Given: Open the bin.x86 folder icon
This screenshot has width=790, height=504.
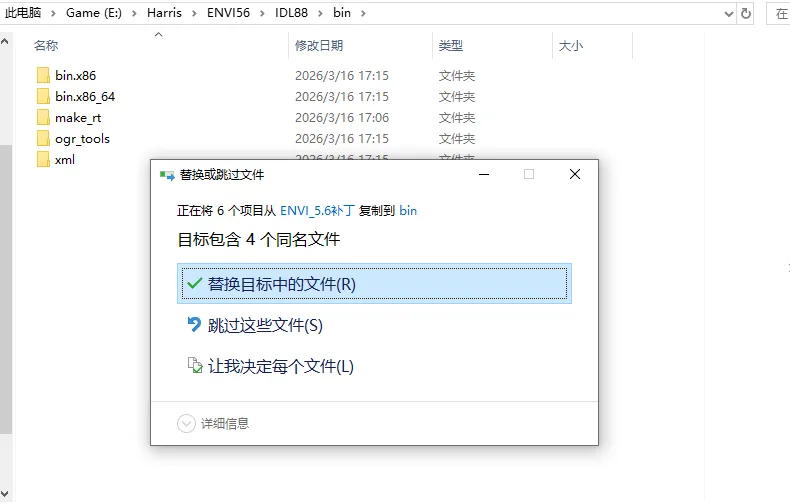Looking at the screenshot, I should [x=43, y=76].
